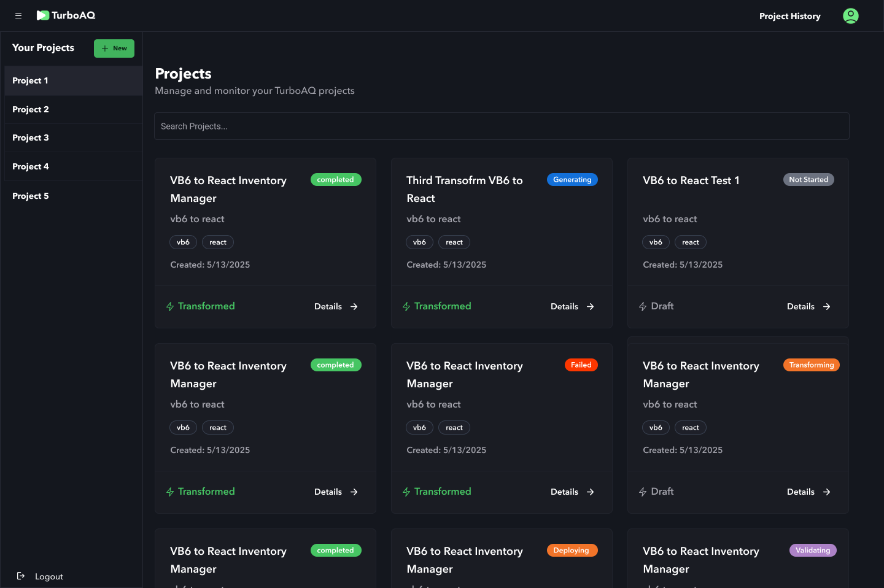Image resolution: width=884 pixels, height=588 pixels.
Task: Click the logout door icon
Action: (21, 576)
